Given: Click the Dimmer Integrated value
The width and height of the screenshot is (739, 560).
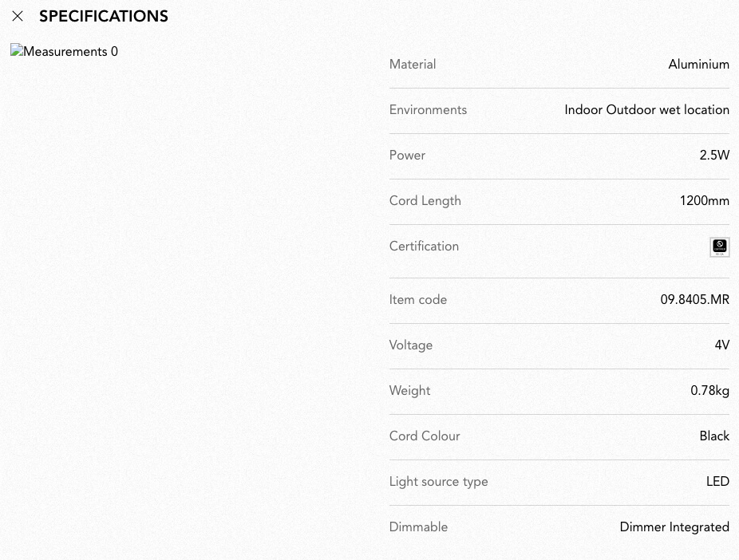Looking at the screenshot, I should pos(674,527).
